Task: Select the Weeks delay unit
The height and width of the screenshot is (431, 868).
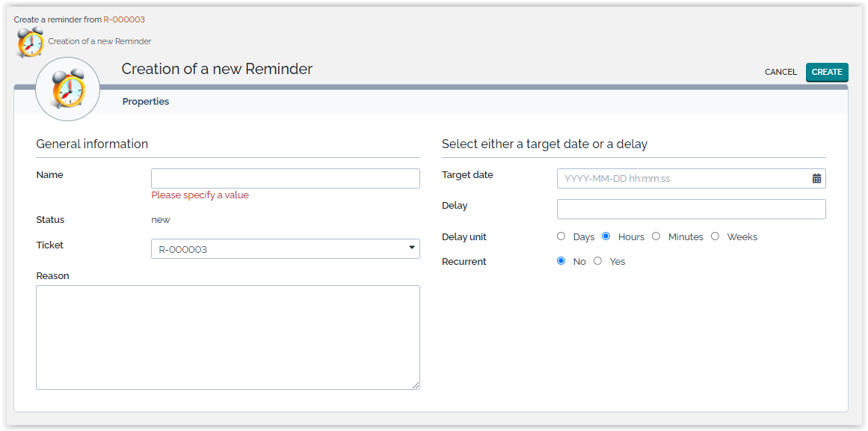Action: [x=715, y=236]
